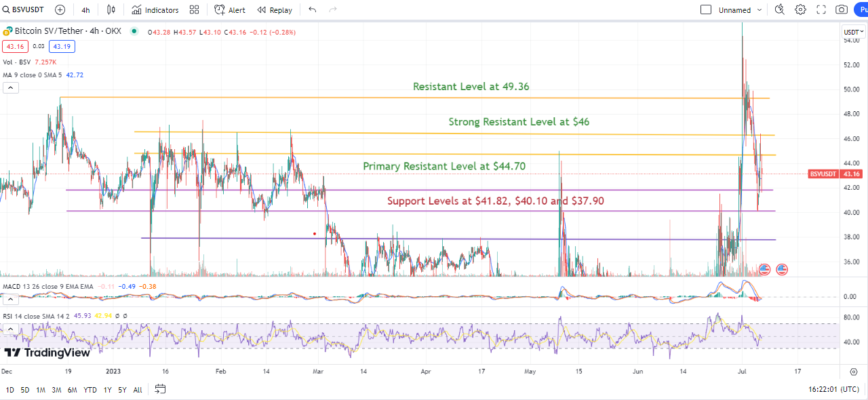Click the green market status dot
Image resolution: width=868 pixels, height=400 pixels.
(x=134, y=31)
